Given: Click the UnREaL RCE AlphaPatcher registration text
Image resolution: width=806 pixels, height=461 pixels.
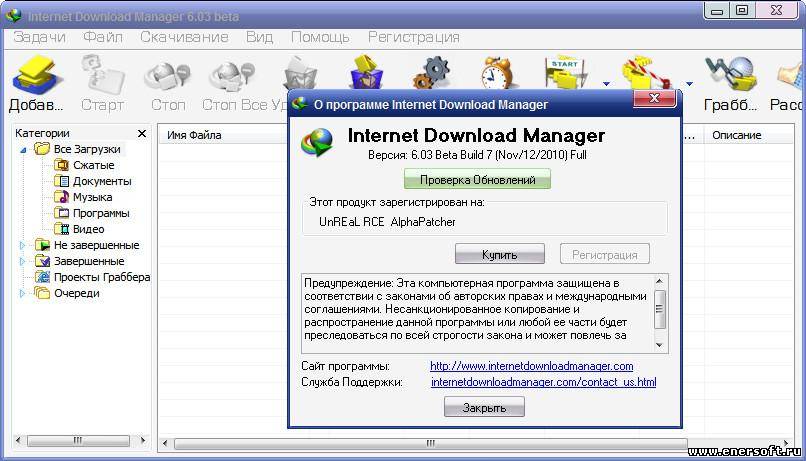Looking at the screenshot, I should pos(387,222).
